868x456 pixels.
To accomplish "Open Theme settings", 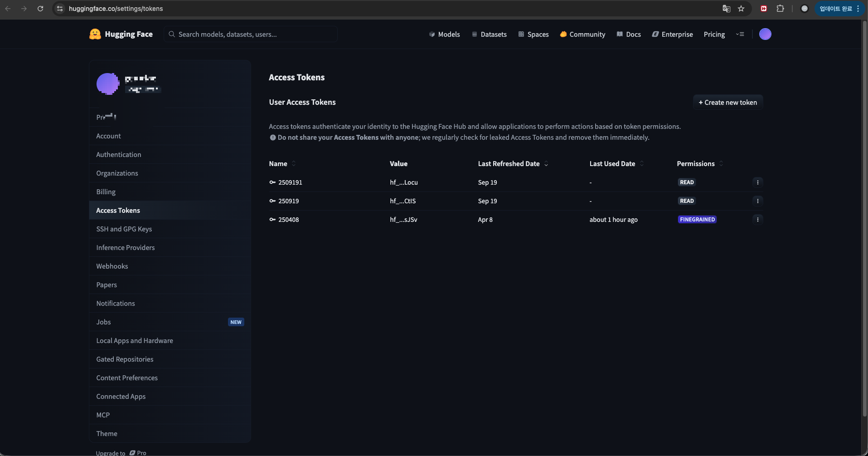I will (x=170, y=434).
